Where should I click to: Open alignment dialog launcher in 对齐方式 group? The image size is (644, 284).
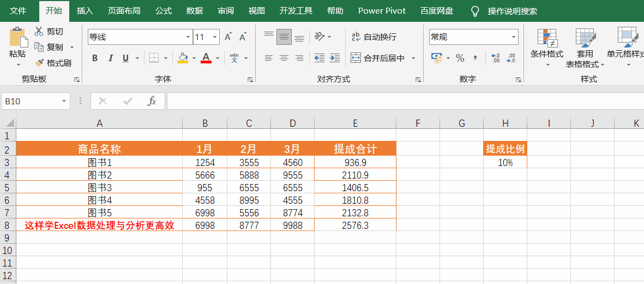(x=418, y=80)
